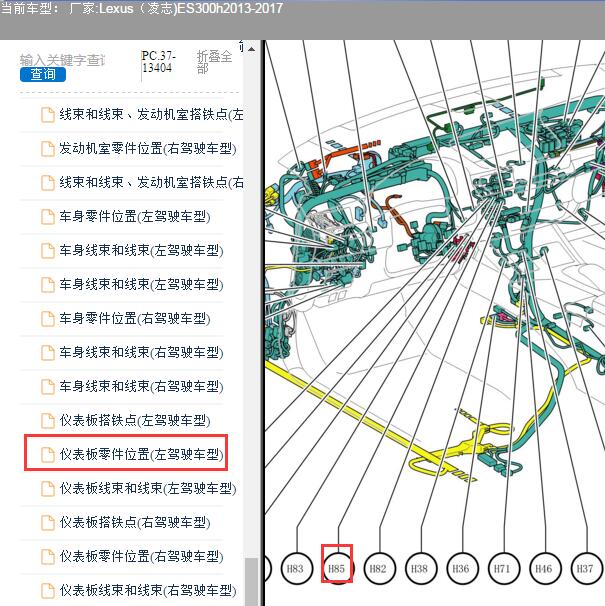This screenshot has height=606, width=605.
Task: Open the H38 connector marker
Action: 419,569
